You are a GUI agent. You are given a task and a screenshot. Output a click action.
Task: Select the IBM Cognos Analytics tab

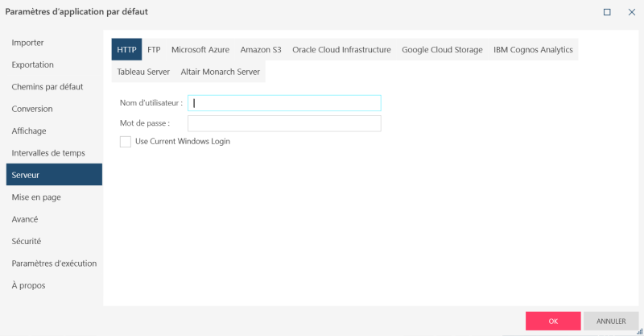533,50
